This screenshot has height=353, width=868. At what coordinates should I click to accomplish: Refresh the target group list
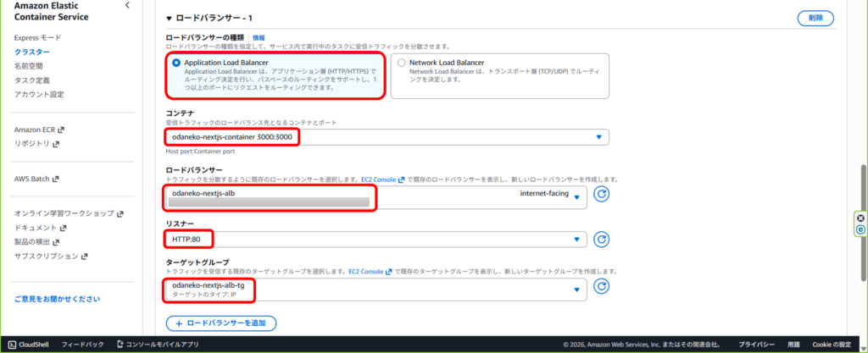[x=601, y=288]
